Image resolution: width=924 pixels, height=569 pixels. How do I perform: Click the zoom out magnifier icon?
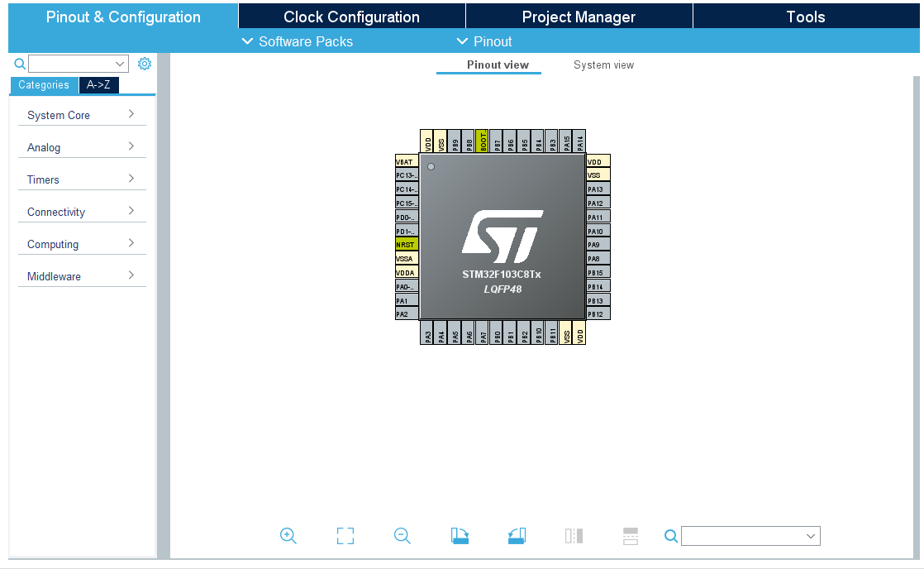click(402, 536)
